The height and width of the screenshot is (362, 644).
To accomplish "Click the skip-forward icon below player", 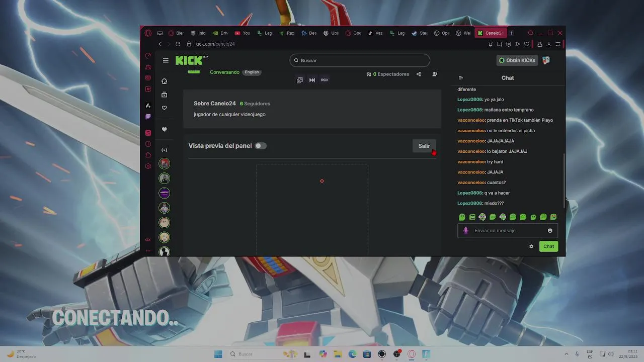I will 312,80.
